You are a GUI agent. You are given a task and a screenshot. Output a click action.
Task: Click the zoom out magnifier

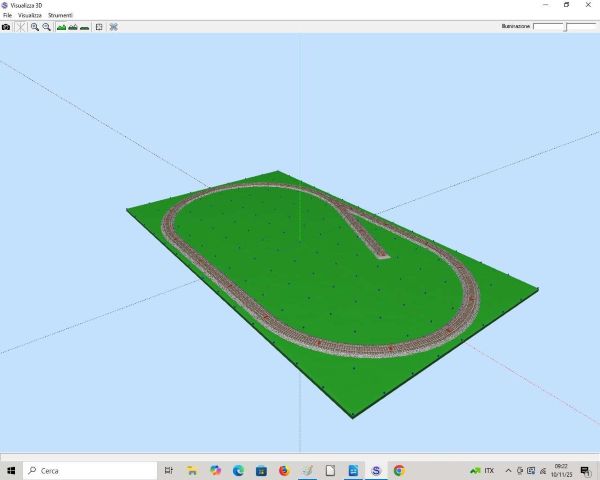point(47,27)
